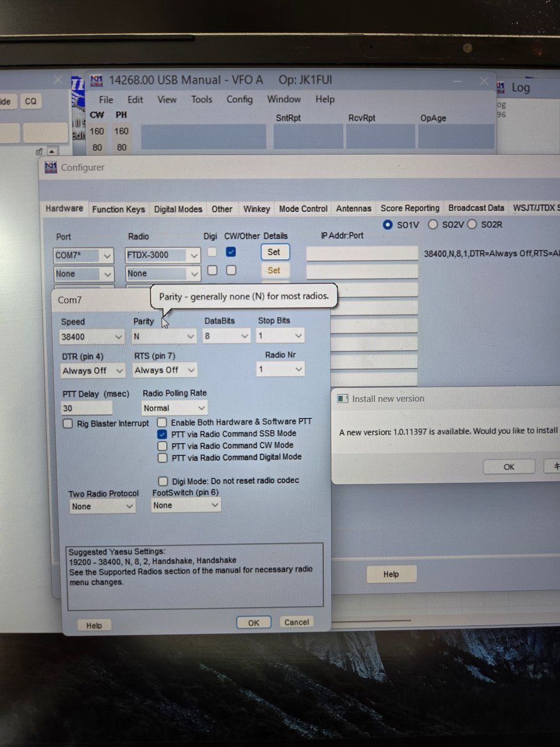This screenshot has width=560, height=747.
Task: Open the RTS (pin 7) dropdown
Action: coord(164,370)
